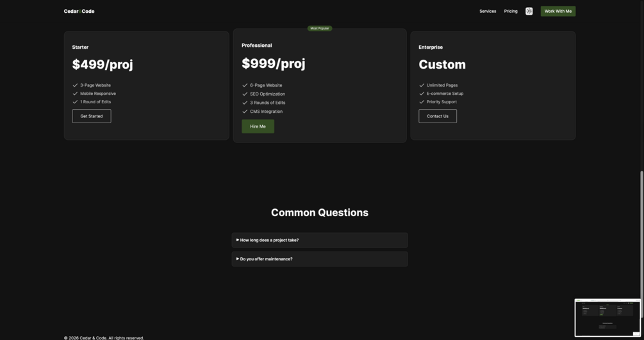The image size is (644, 340).
Task: Click the 'Mobile Responsive' feature text
Action: (x=98, y=93)
